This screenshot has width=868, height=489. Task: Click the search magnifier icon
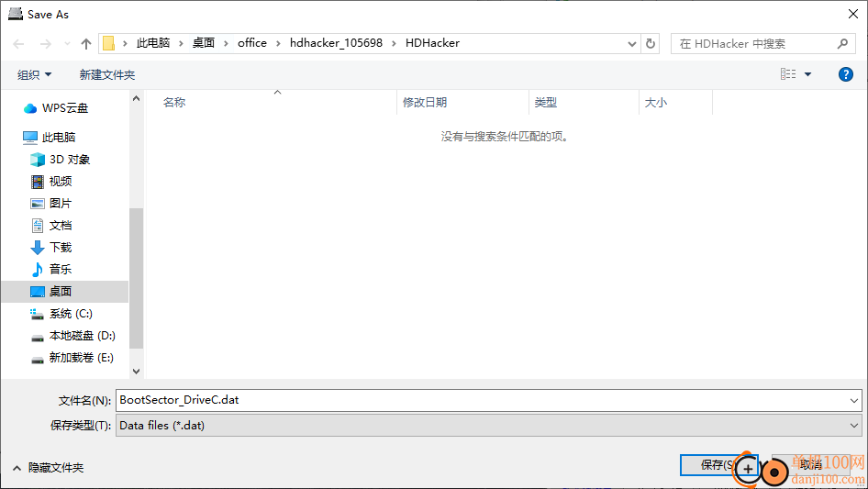click(x=842, y=44)
